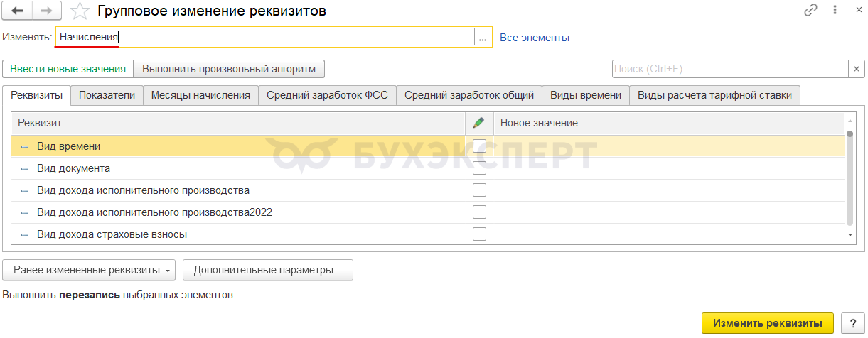This screenshot has width=868, height=338.
Task: Open help with the question mark button
Action: 853,323
